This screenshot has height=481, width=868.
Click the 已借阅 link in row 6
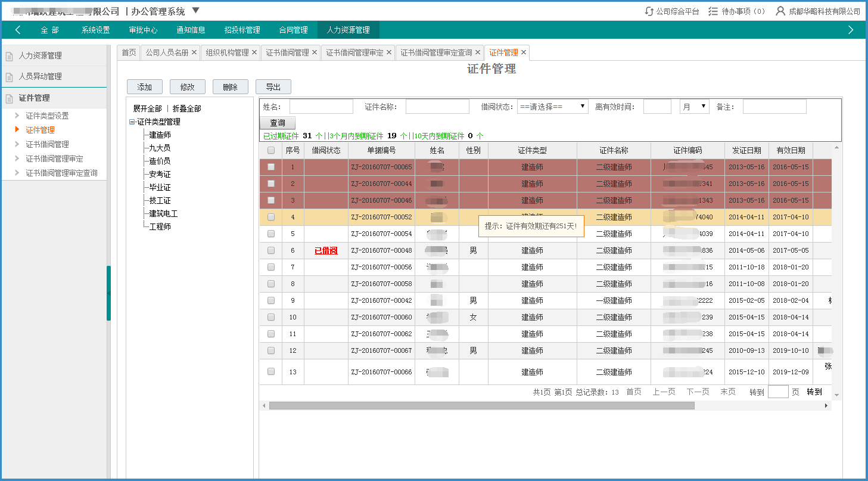pos(326,250)
